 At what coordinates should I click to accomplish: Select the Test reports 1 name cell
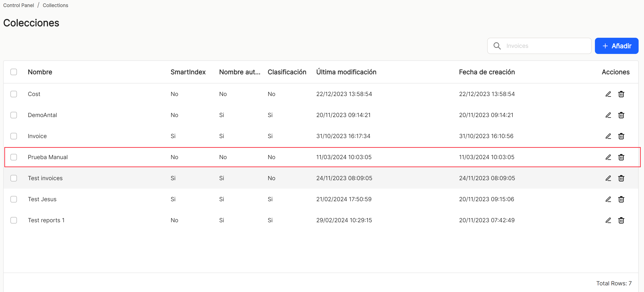(46, 220)
